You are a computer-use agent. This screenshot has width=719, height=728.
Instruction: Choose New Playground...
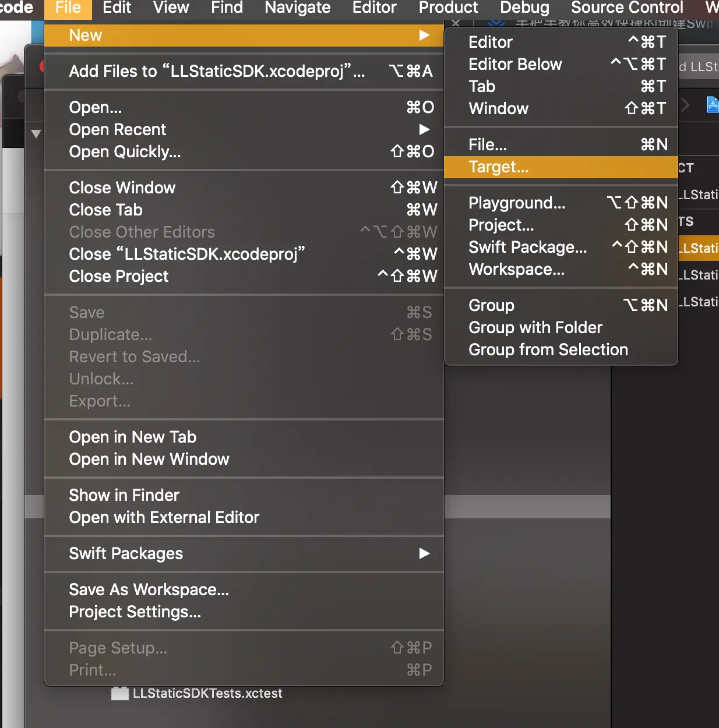click(x=561, y=203)
